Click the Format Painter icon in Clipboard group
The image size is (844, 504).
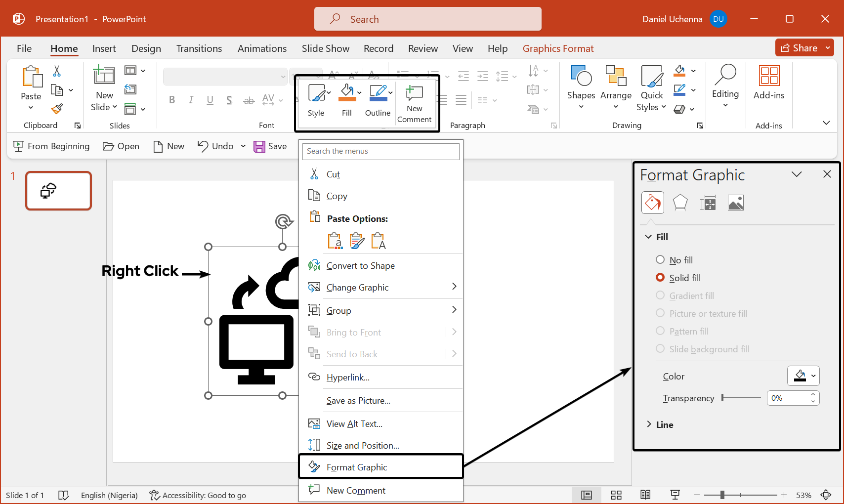click(x=56, y=109)
